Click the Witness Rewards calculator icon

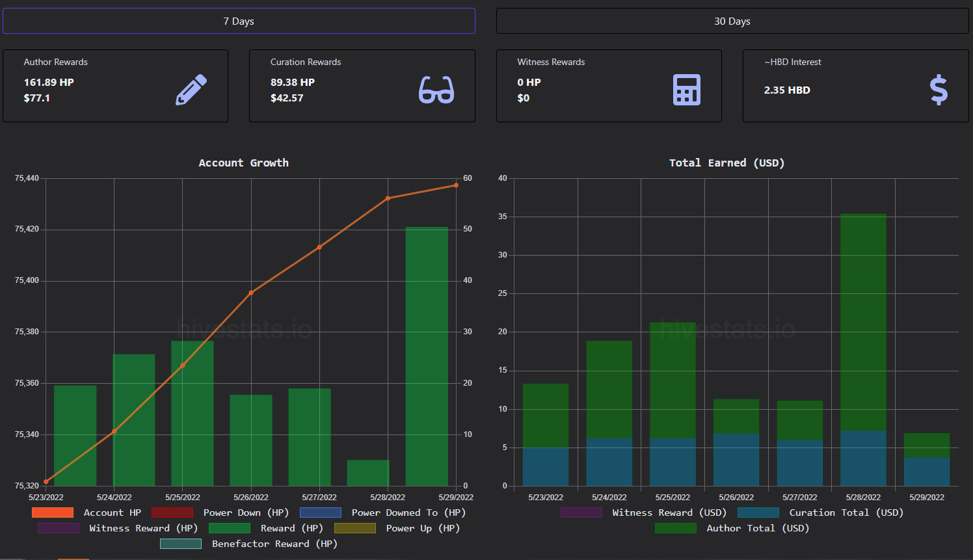686,90
